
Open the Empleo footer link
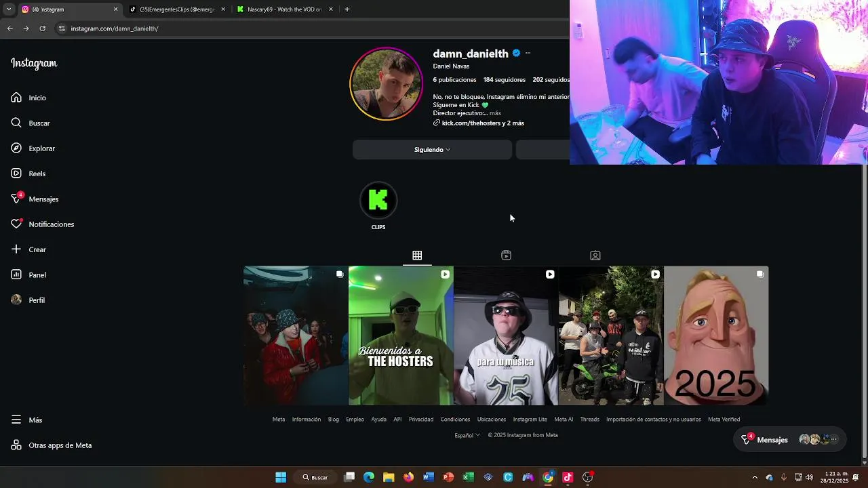[x=355, y=420]
